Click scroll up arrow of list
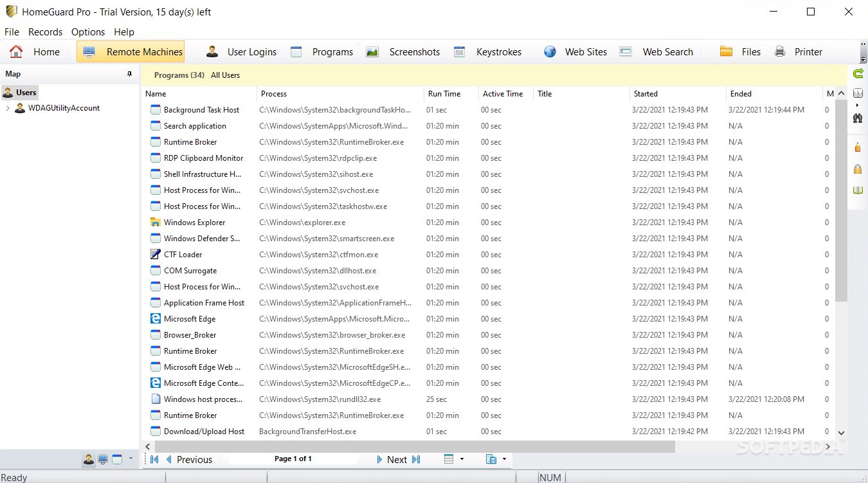This screenshot has width=868, height=483. click(x=842, y=93)
